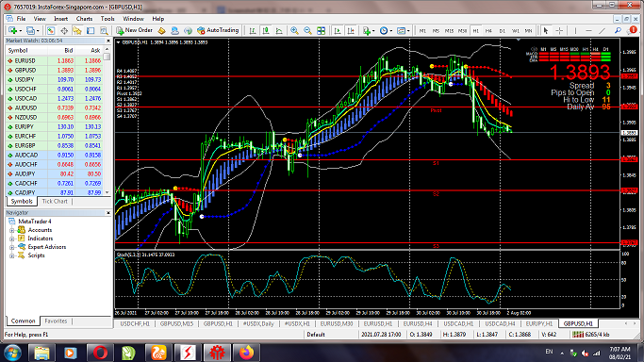Open Periods dropdown arrow

[x=391, y=31]
